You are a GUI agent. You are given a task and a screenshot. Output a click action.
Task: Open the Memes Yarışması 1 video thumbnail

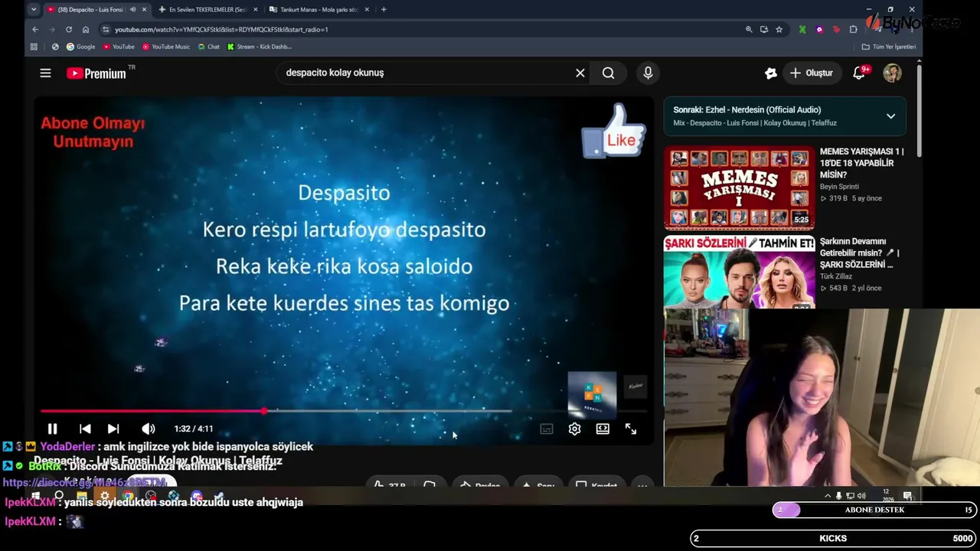739,188
